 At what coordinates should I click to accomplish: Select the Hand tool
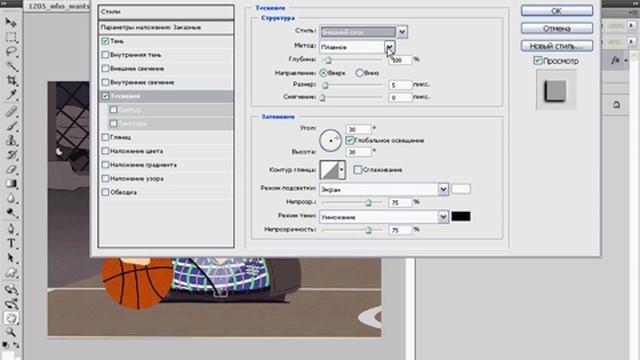(11, 318)
